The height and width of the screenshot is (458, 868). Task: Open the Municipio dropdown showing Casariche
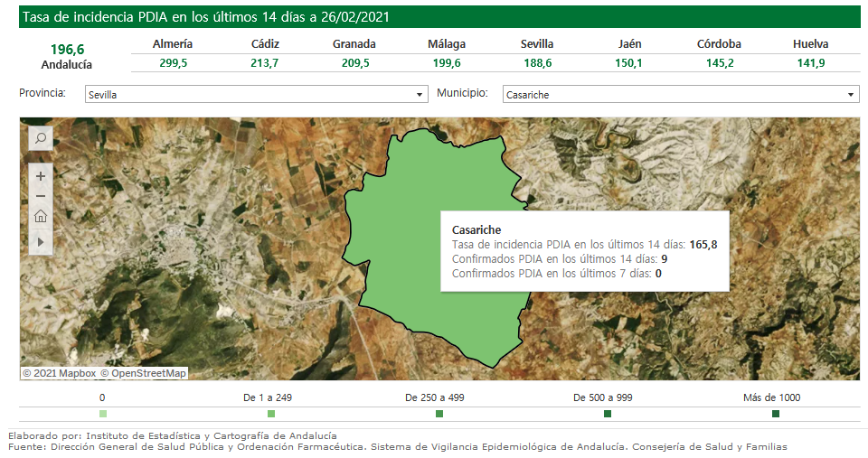click(680, 95)
